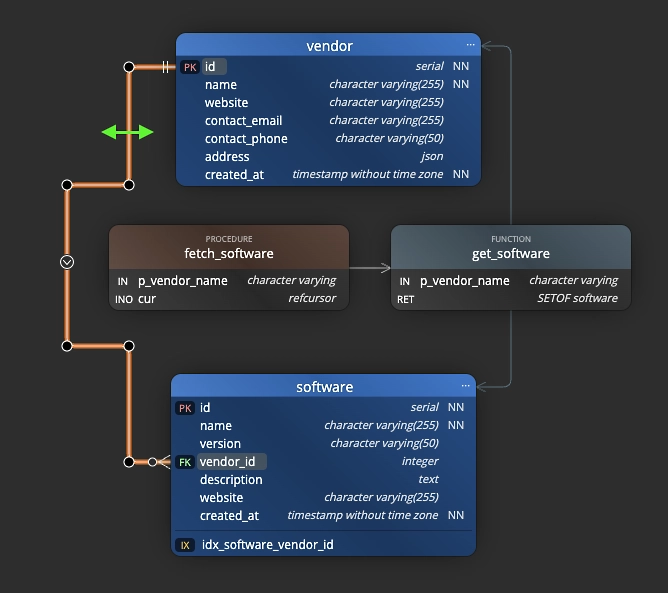The image size is (668, 593).
Task: Click the INO direction label for cur
Action: 124,299
